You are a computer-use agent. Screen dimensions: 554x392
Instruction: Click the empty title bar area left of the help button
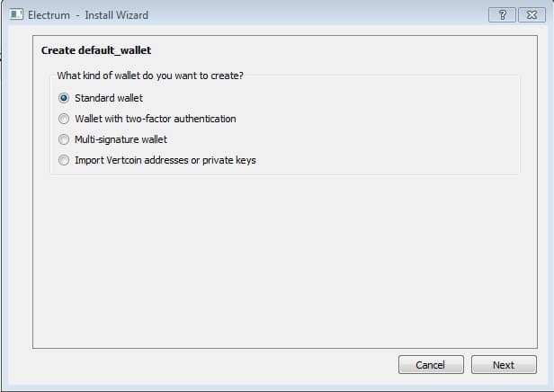coord(318,14)
